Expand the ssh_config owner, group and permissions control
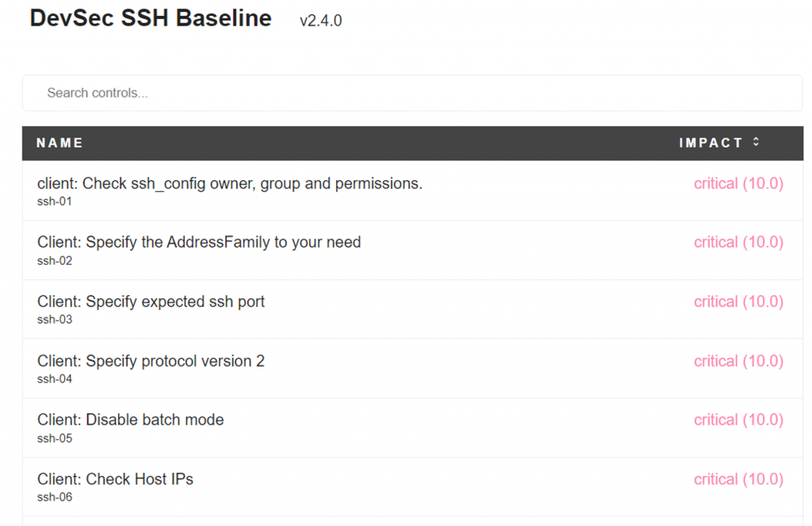Screen dimensions: 812x526 click(230, 184)
